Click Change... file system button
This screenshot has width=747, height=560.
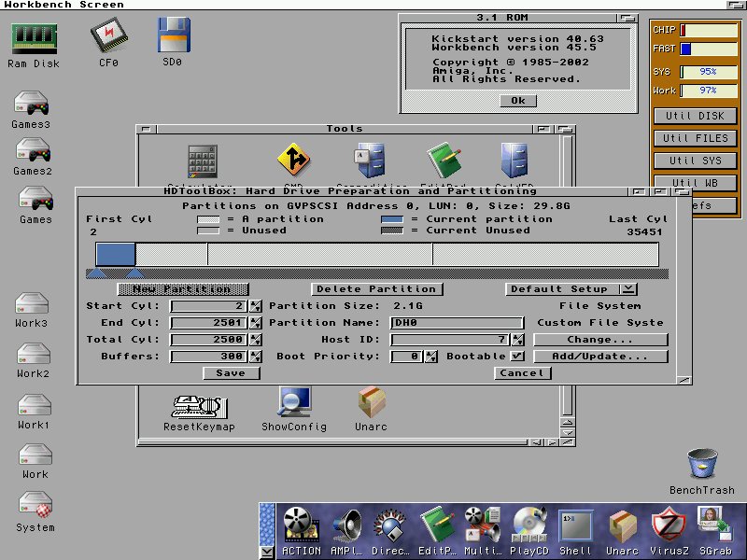pos(600,340)
